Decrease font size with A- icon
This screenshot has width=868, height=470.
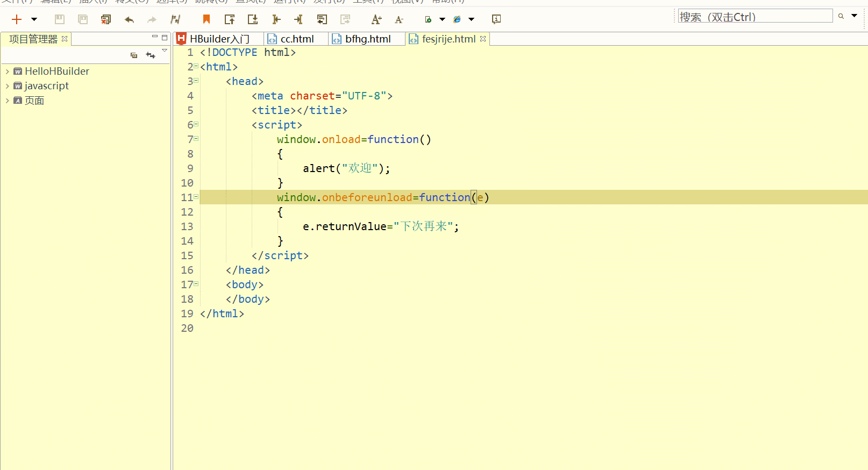[399, 19]
